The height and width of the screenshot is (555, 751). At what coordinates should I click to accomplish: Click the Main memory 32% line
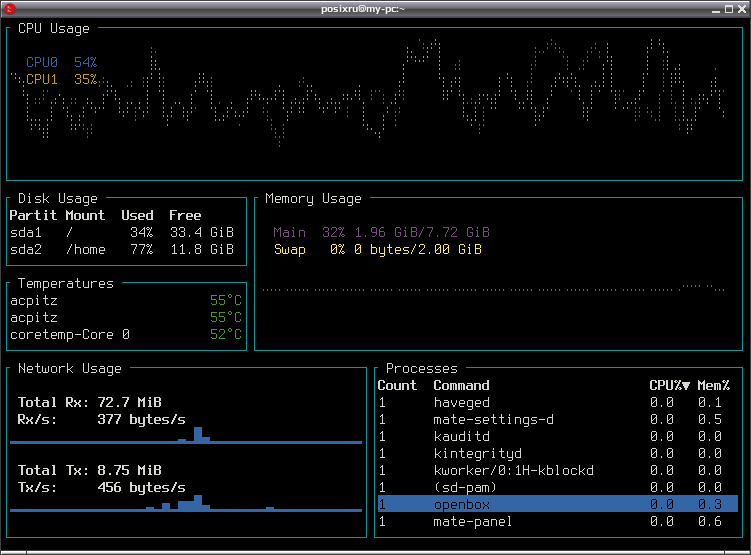point(381,233)
